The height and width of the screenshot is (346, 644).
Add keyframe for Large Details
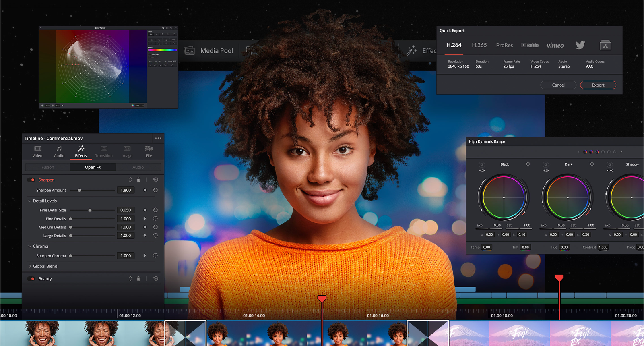(145, 235)
